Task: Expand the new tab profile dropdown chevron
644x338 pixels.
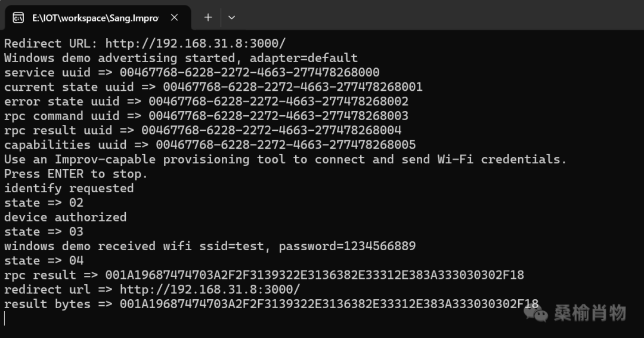Action: (231, 17)
